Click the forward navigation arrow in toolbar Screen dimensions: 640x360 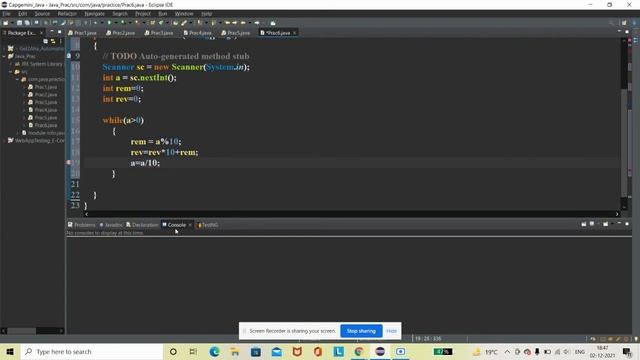[257, 23]
